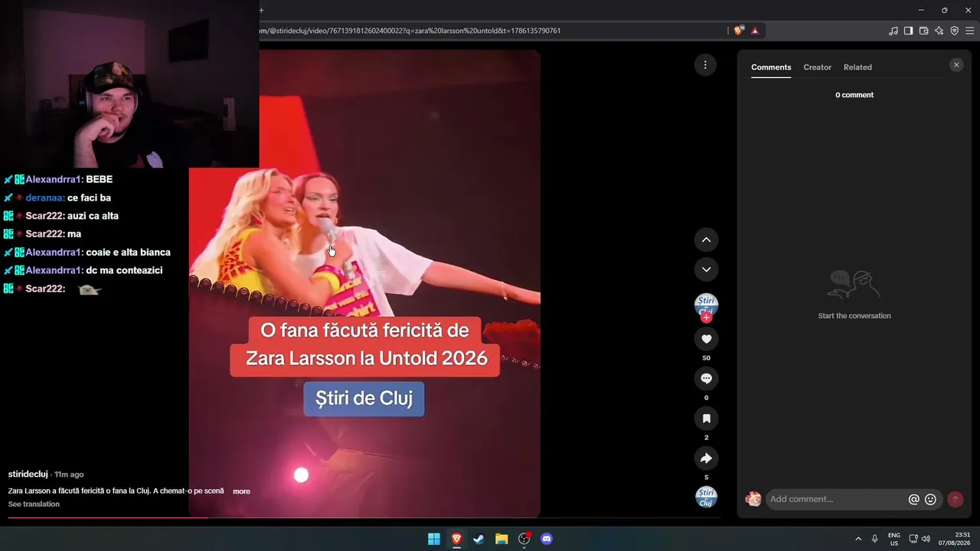The width and height of the screenshot is (980, 551).
Task: Open the Brave hamburger menu
Action: point(969,31)
